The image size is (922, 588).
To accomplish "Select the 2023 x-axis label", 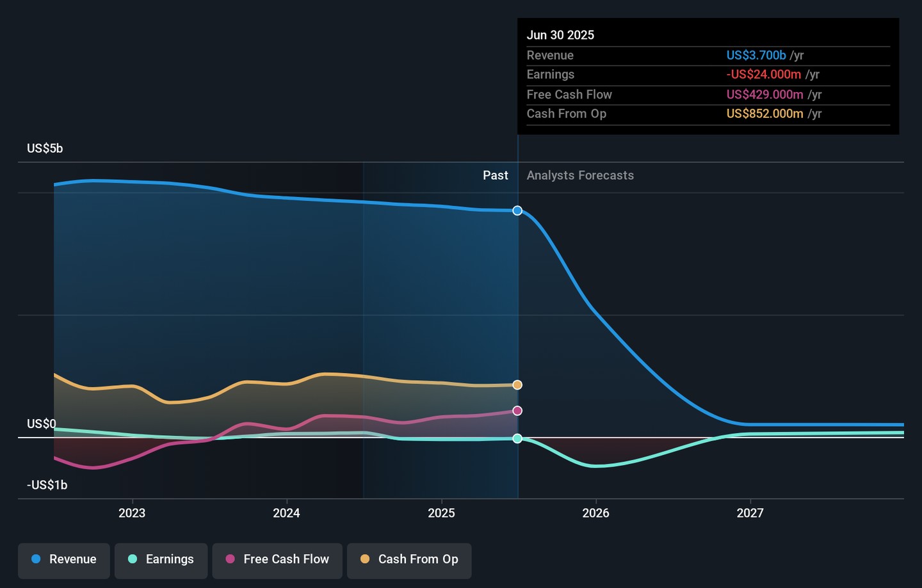I will [132, 513].
